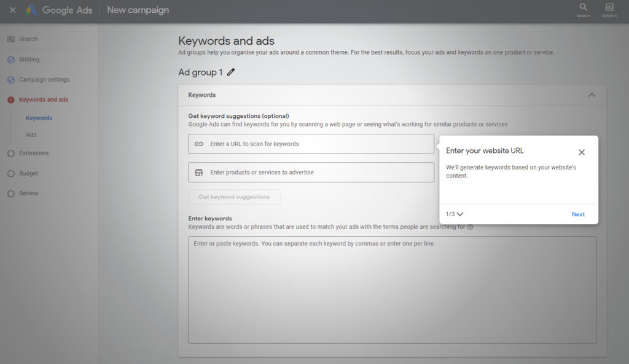Click the 'Enter keywords' label
This screenshot has width=629, height=364.
(210, 219)
